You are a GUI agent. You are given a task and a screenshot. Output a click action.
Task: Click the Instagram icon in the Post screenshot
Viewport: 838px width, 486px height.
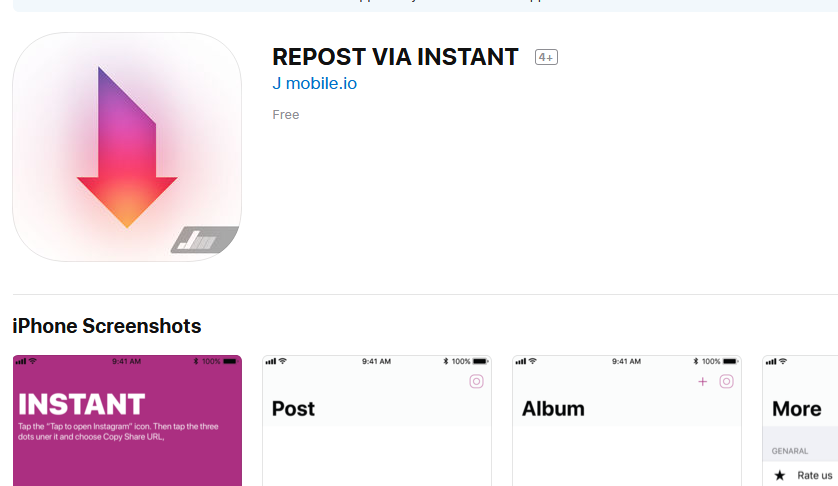pos(477,381)
